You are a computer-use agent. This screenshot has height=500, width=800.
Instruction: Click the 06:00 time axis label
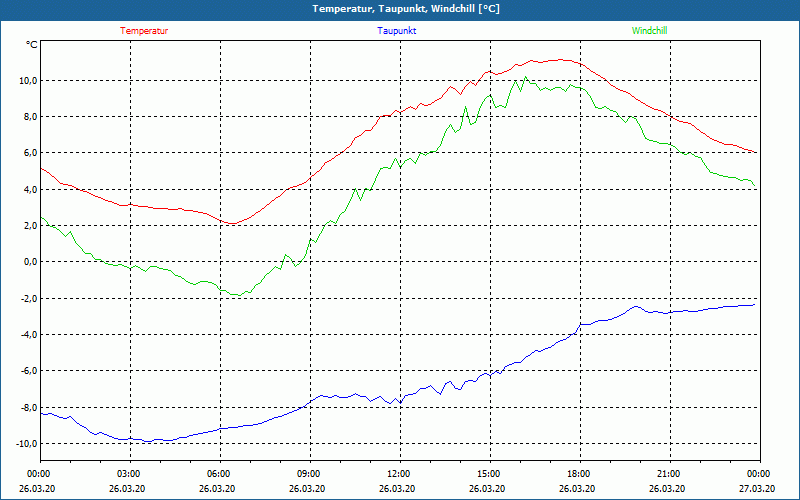point(220,474)
